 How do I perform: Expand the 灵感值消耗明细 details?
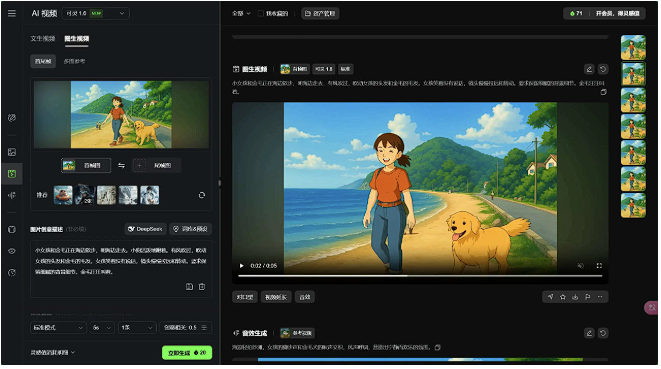53,353
